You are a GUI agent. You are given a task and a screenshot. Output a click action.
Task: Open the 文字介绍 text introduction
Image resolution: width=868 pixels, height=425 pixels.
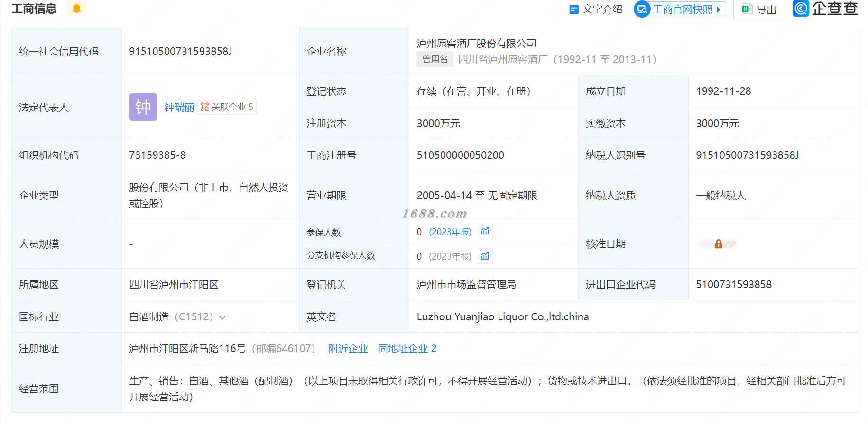point(596,9)
